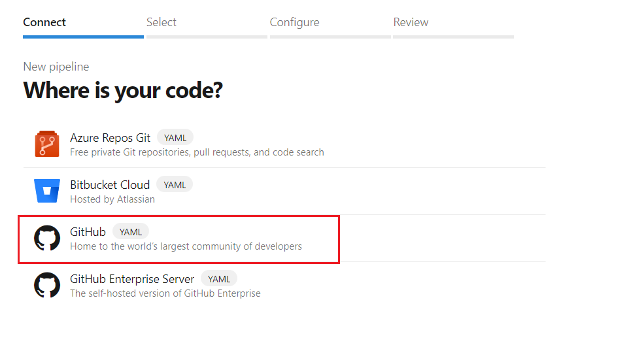This screenshot has width=629, height=364.
Task: Choose Azure Repos Git as source
Action: pos(284,144)
